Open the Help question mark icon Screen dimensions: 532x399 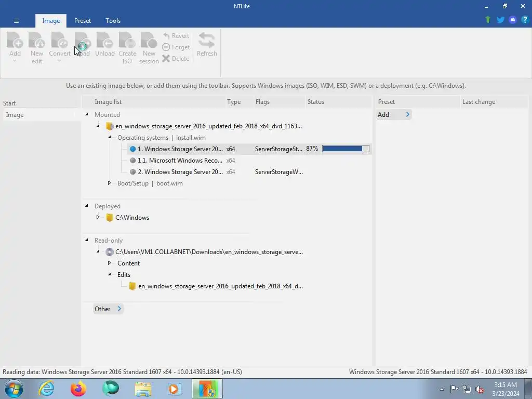525,20
